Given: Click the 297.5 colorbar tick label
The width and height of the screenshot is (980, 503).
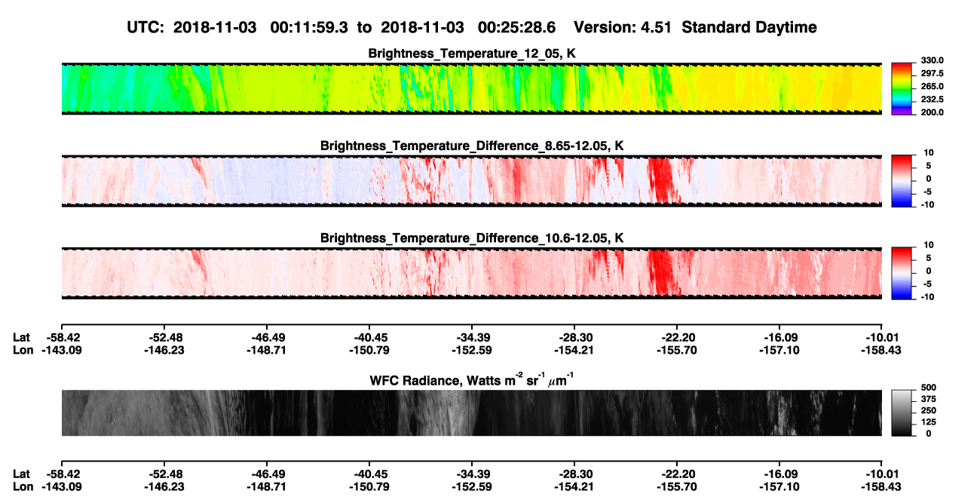Looking at the screenshot, I should [933, 74].
